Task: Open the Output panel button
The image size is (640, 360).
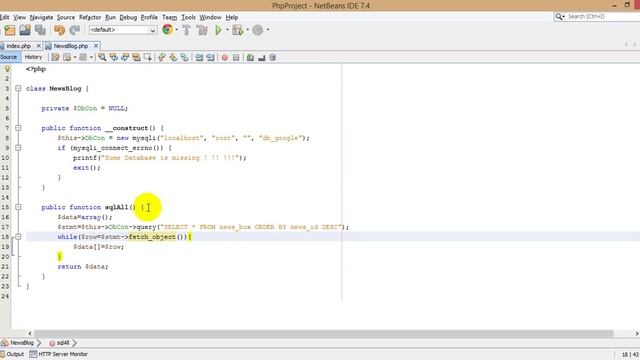Action: (x=12, y=354)
